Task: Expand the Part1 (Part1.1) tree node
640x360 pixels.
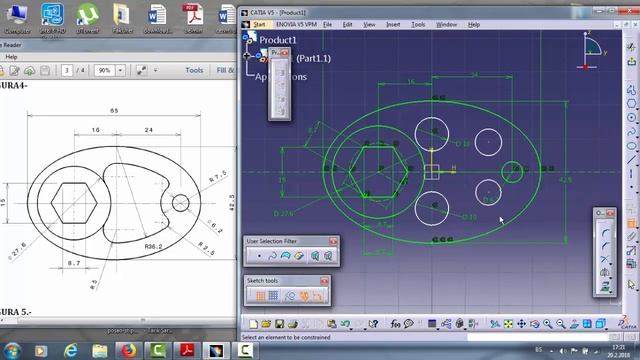Action: [x=247, y=56]
